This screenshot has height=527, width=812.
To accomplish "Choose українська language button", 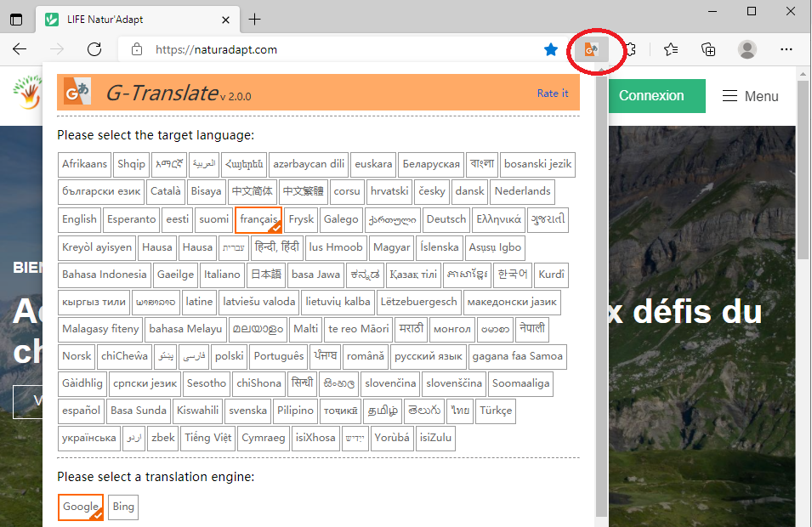I will coord(89,438).
